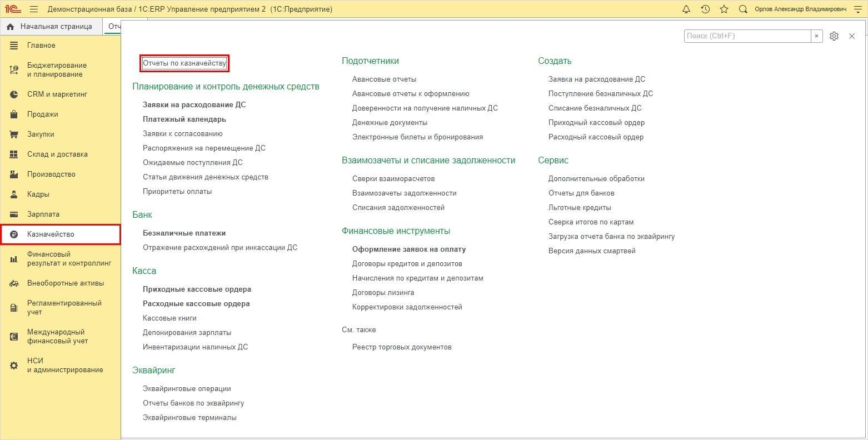Open the 1C main menu logo
868x440 pixels.
(x=12, y=9)
